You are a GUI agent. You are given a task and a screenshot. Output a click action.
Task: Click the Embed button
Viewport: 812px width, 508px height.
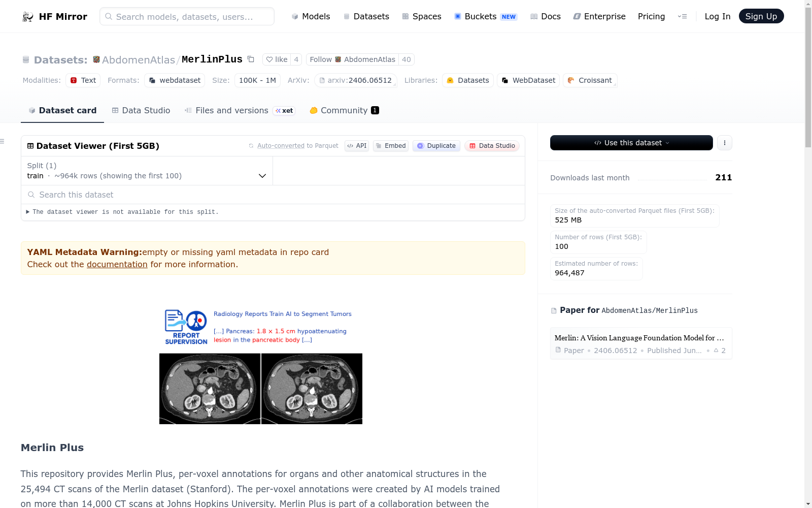tap(391, 146)
